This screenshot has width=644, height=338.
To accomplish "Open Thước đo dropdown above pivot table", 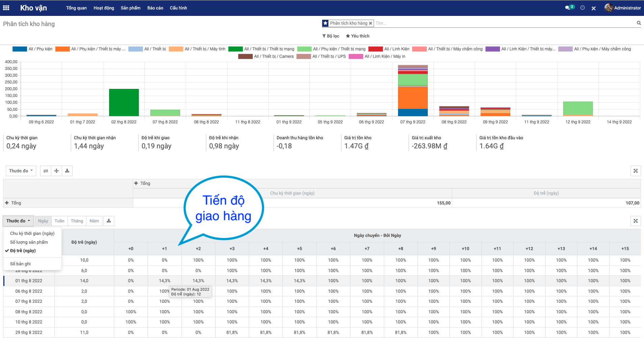I will point(21,171).
